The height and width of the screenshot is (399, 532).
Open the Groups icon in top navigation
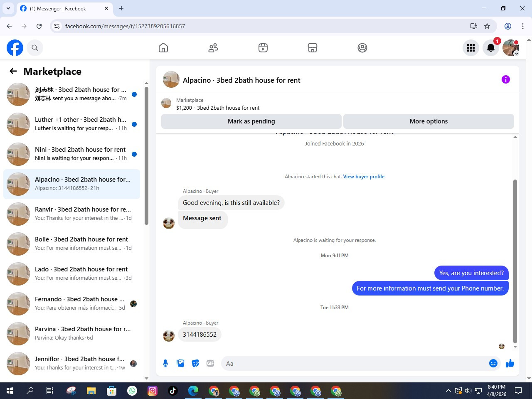[x=362, y=48]
